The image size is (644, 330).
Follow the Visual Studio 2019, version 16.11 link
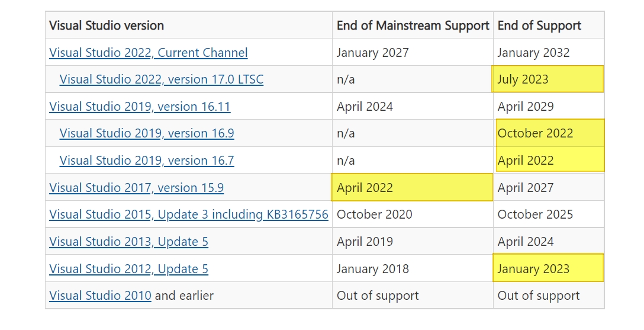[x=140, y=107]
